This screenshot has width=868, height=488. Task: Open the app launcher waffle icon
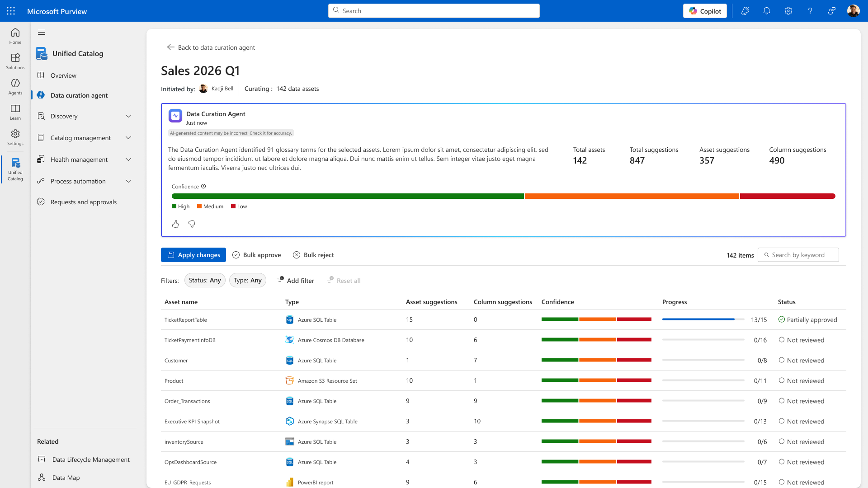coord(11,11)
